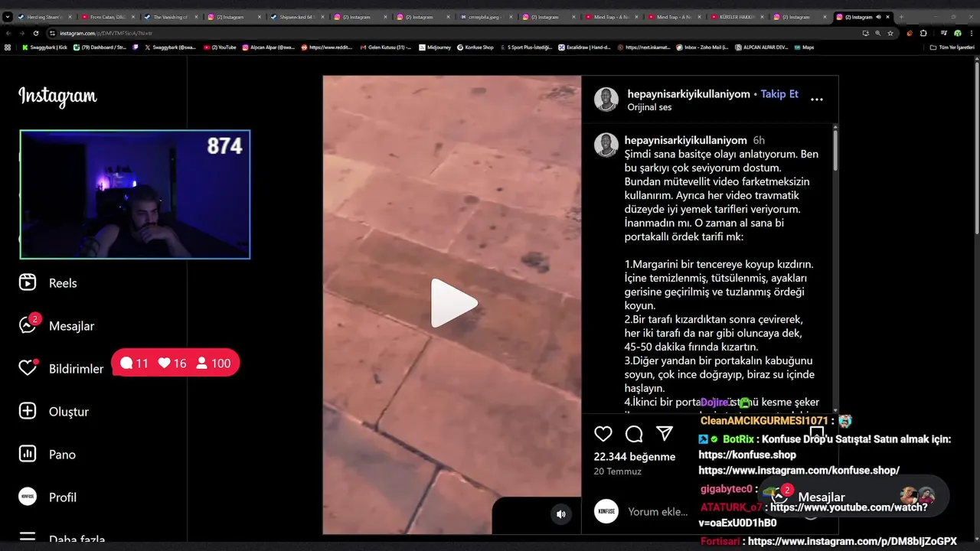The width and height of the screenshot is (980, 551).
Task: Go back in browser history
Action: point(8,33)
